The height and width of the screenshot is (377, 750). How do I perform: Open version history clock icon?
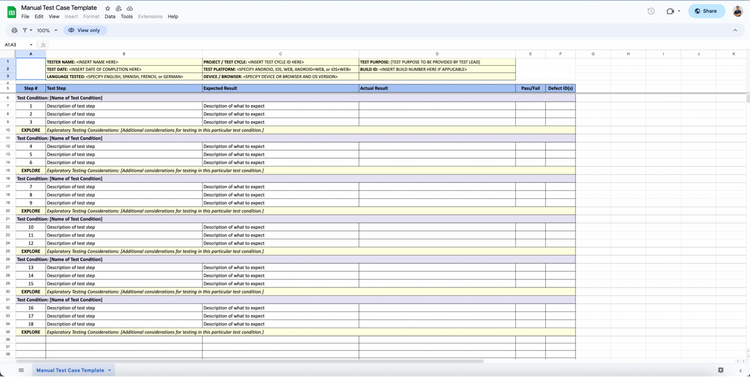pos(651,11)
